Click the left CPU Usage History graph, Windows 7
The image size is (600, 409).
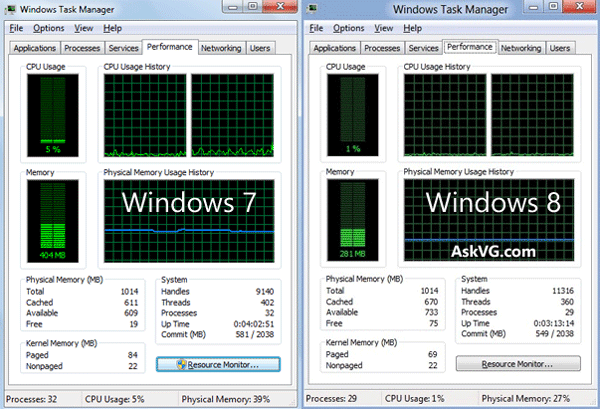(145, 116)
